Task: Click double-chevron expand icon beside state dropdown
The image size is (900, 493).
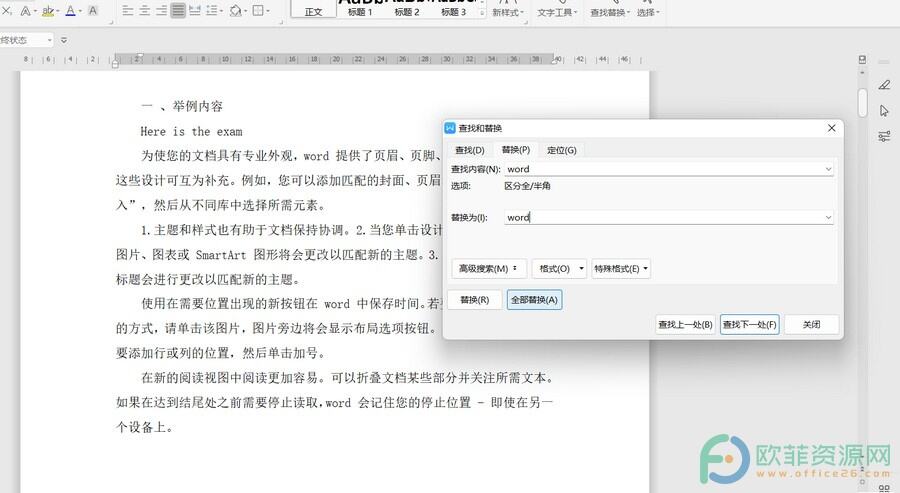Action: pyautogui.click(x=64, y=40)
